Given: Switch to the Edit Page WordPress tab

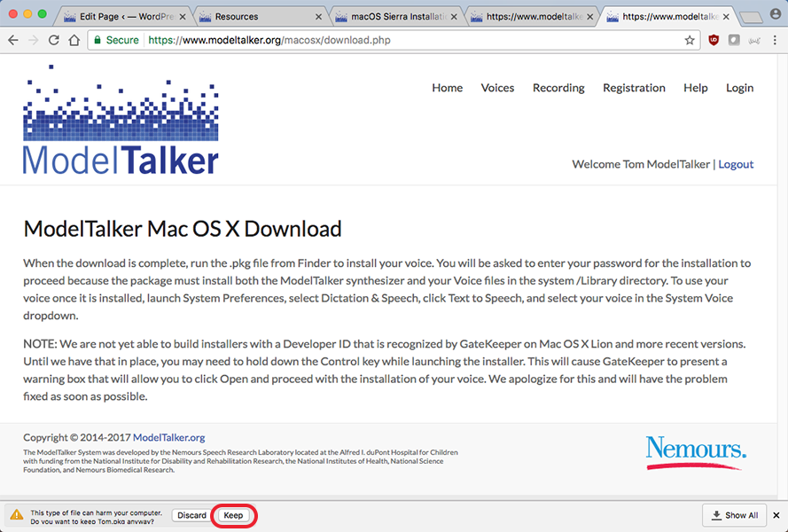Looking at the screenshot, I should [123, 17].
